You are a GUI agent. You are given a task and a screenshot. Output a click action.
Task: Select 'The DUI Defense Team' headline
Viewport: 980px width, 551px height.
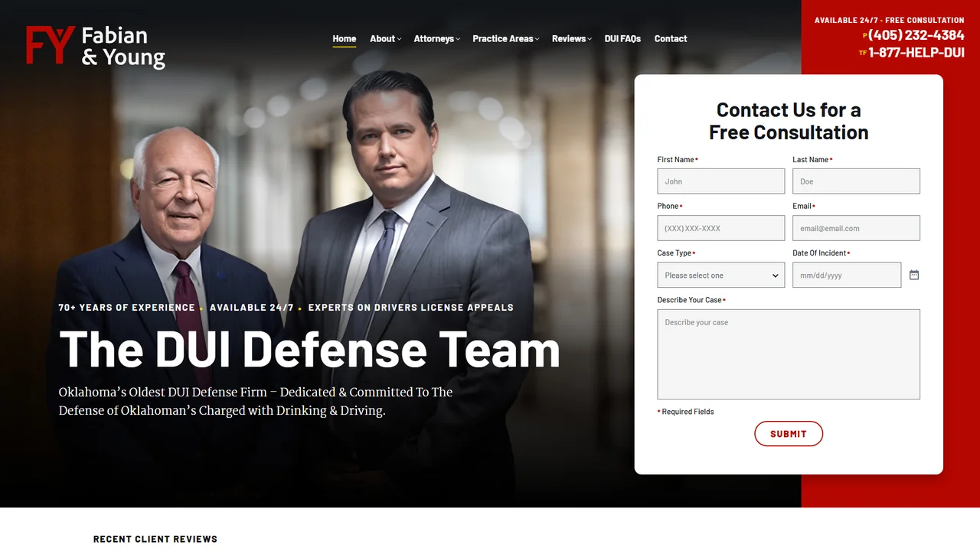click(x=309, y=350)
